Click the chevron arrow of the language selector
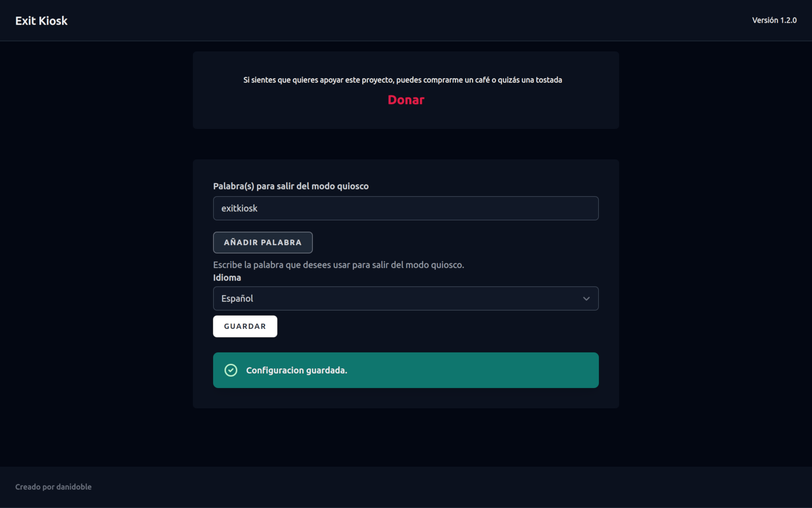This screenshot has height=508, width=812. (586, 298)
